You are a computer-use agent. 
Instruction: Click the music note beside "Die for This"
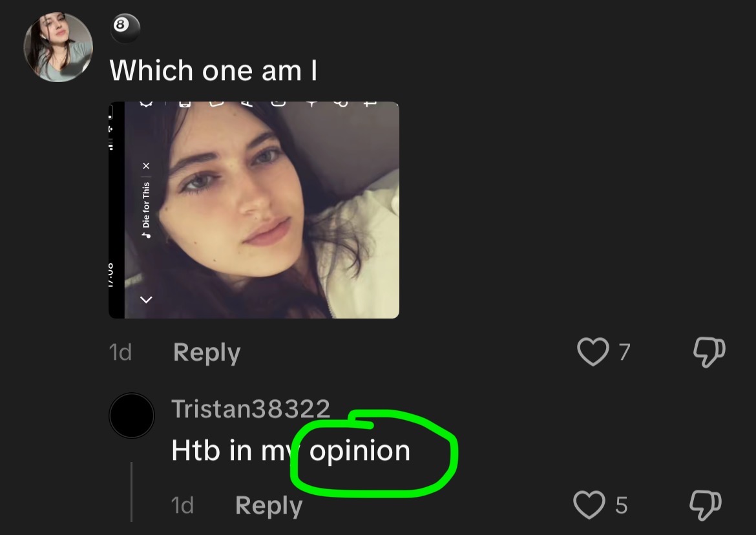(x=147, y=234)
